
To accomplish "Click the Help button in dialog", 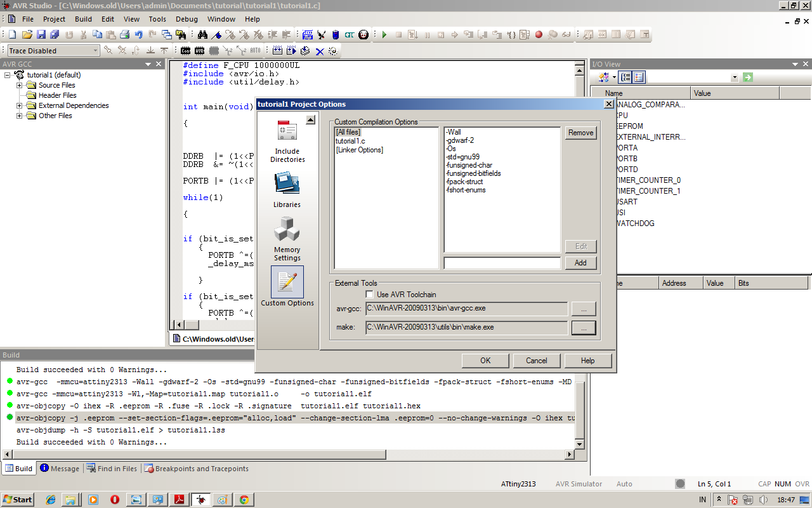I will point(588,360).
